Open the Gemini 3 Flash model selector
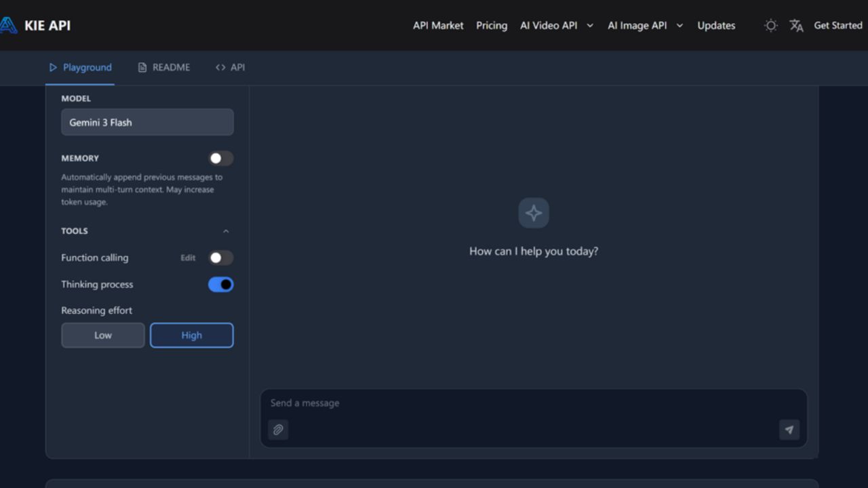Image resolution: width=868 pixels, height=488 pixels. click(147, 123)
